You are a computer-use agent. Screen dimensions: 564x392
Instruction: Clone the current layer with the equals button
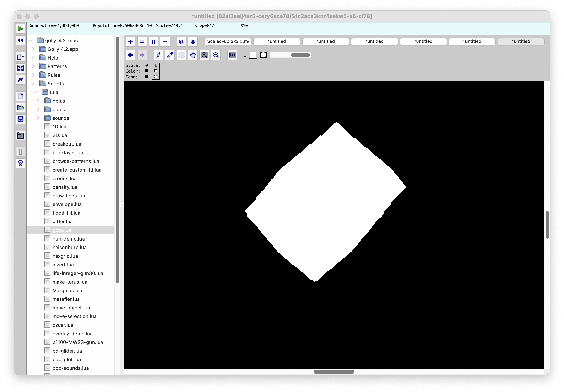pos(142,42)
